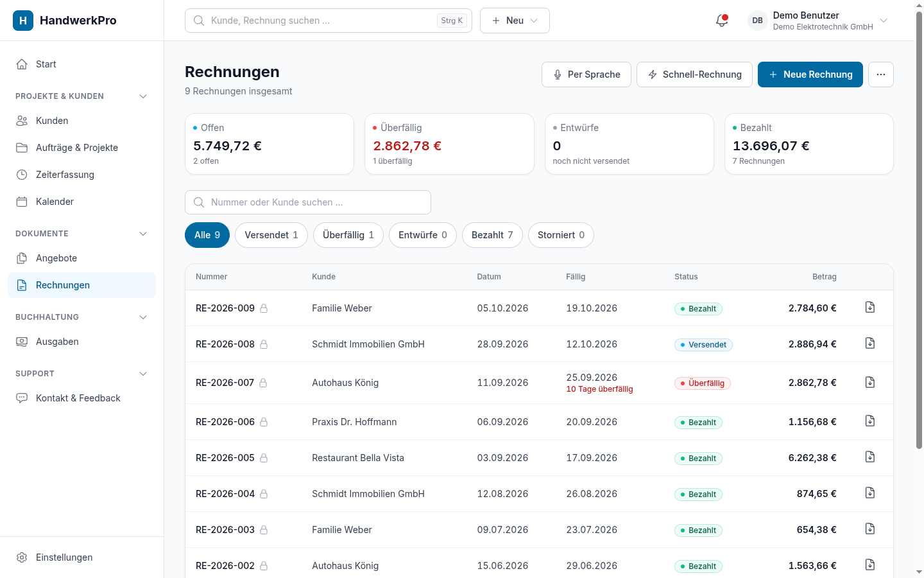The width and height of the screenshot is (924, 578).
Task: Click the lock icon beside RE-2026-008
Action: [x=264, y=344]
